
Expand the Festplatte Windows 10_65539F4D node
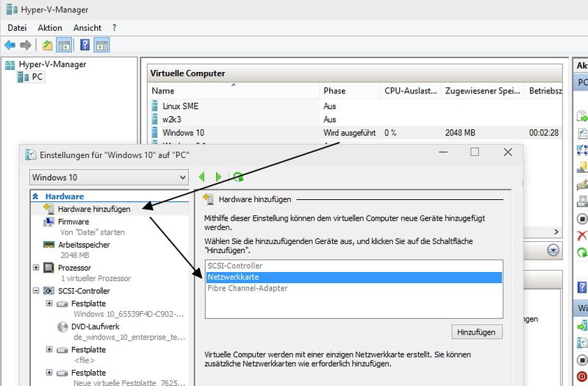pos(49,303)
